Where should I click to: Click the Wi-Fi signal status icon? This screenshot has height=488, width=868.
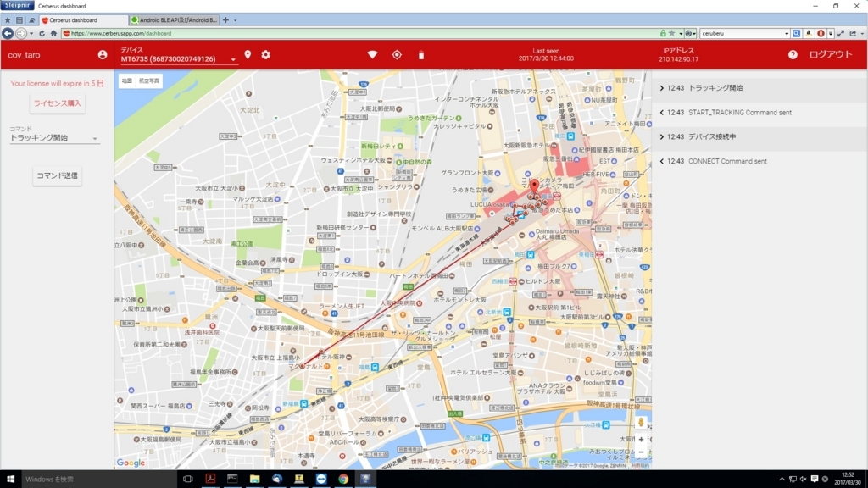[373, 55]
